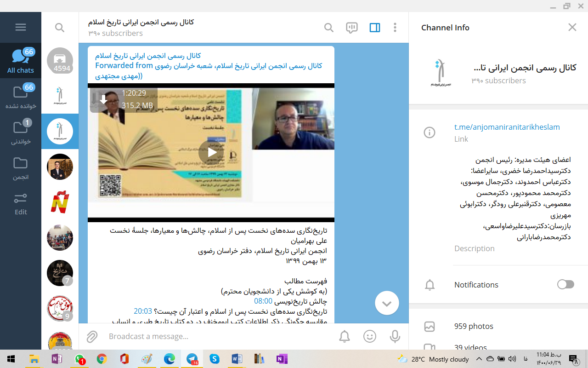Open File Explorer from the taskbar
Viewport: 588px width, 368px height.
tap(34, 359)
